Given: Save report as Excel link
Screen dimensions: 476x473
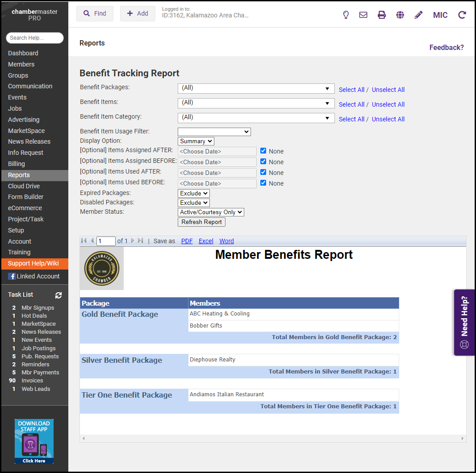Looking at the screenshot, I should click(206, 241).
